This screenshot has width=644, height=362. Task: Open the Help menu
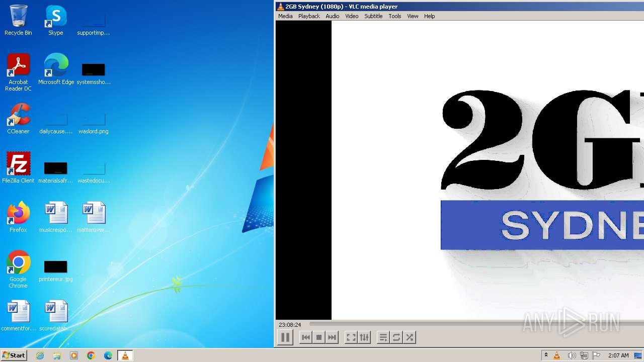[429, 16]
